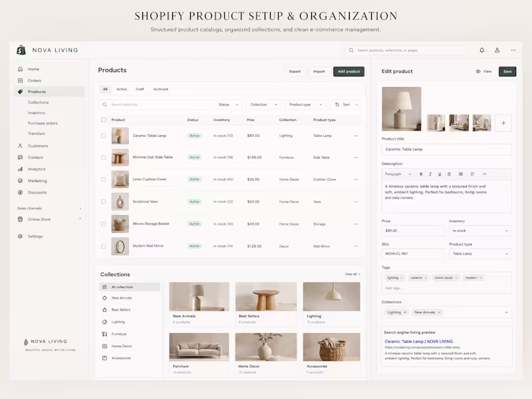532x399 pixels.
Task: Open the Discounts icon in the sidebar
Action: [21, 192]
